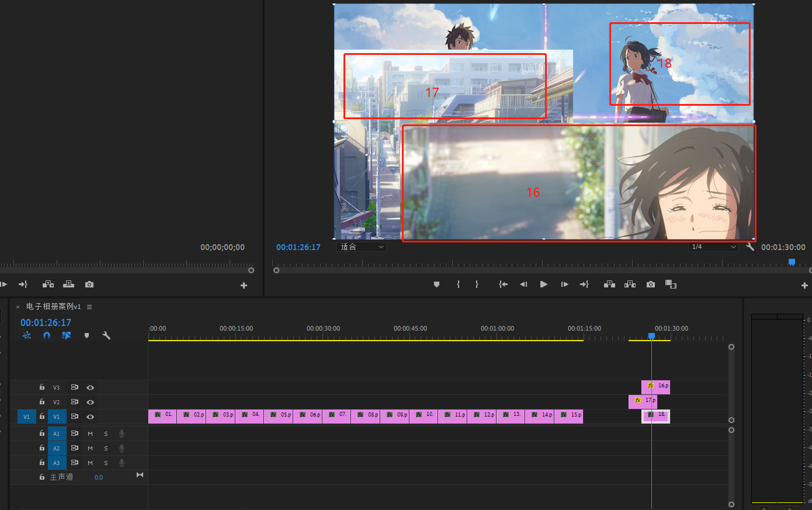Select clip 18 on track V1

656,416
